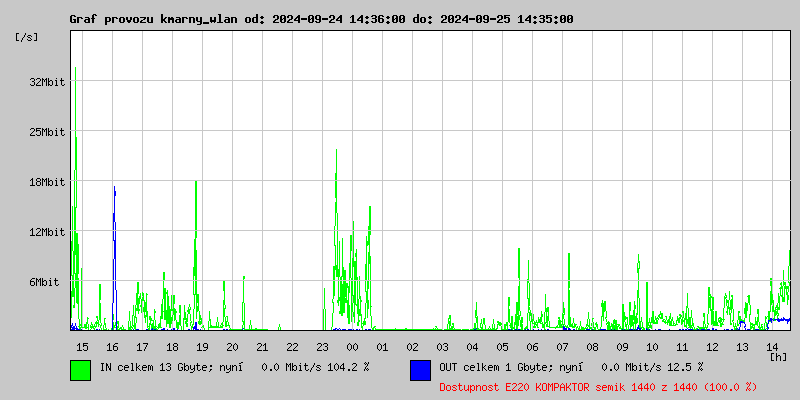The image size is (800, 400).
Task: Click the hour label '16' on x-axis
Action: (x=112, y=347)
